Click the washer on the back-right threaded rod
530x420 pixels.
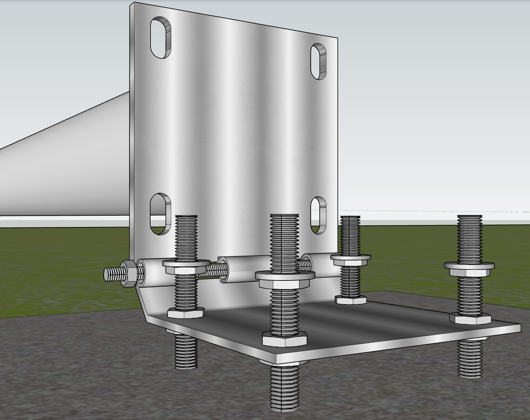(350, 257)
